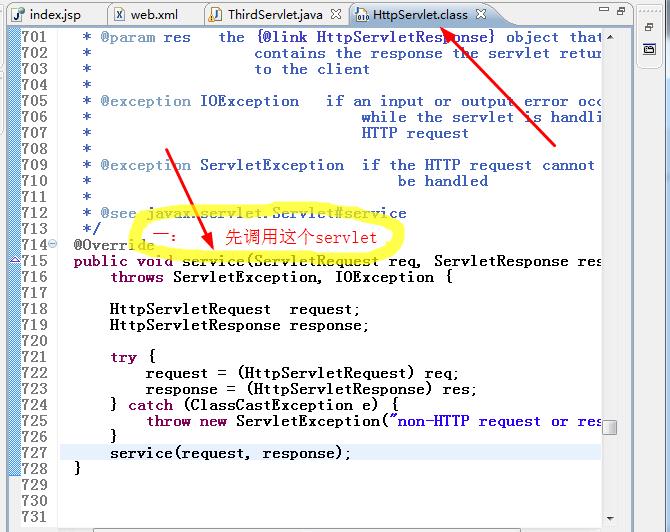The height and width of the screenshot is (532, 670).
Task: Click the overview ruler marker near line 725
Action: 611,427
